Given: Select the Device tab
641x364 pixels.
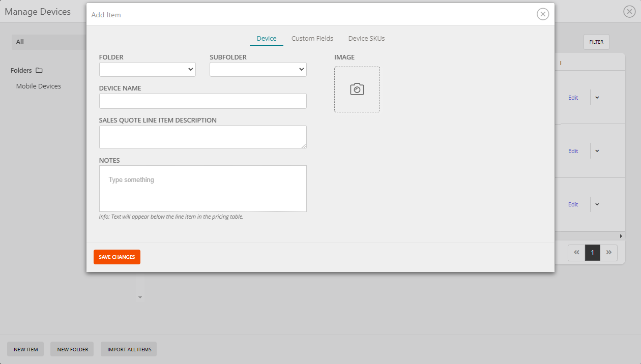Looking at the screenshot, I should pyautogui.click(x=267, y=39).
